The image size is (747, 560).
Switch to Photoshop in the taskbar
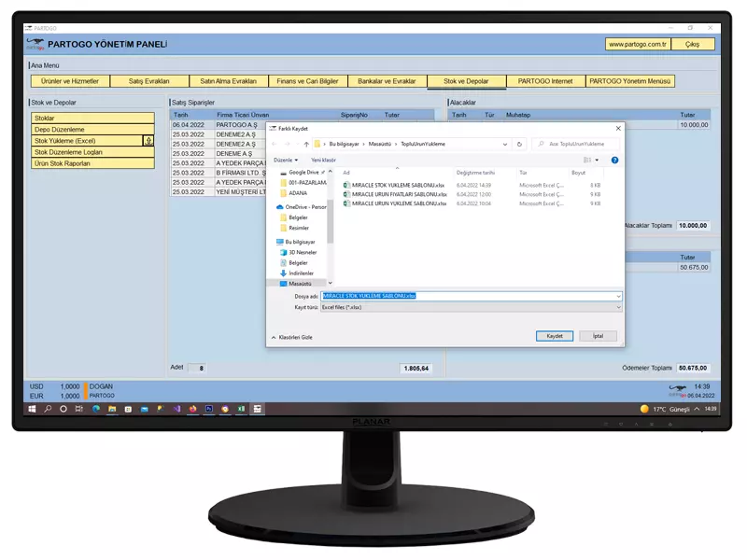208,409
